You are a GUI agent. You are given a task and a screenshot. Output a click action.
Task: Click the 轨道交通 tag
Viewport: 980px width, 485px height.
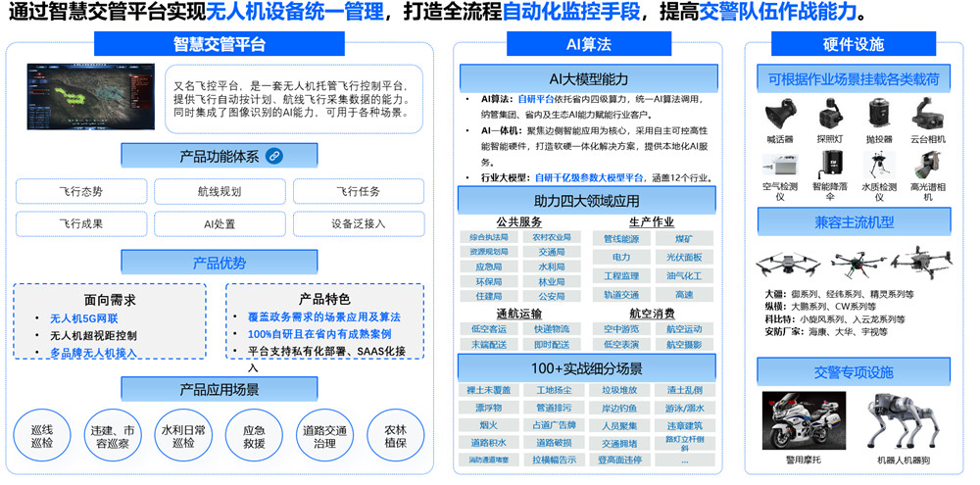click(621, 294)
